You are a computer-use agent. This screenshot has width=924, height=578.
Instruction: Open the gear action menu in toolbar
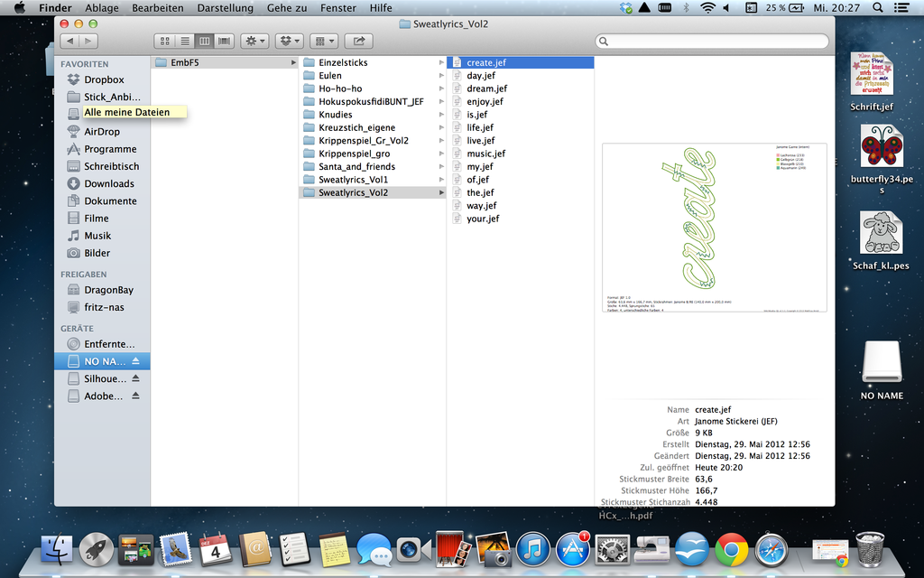(255, 41)
